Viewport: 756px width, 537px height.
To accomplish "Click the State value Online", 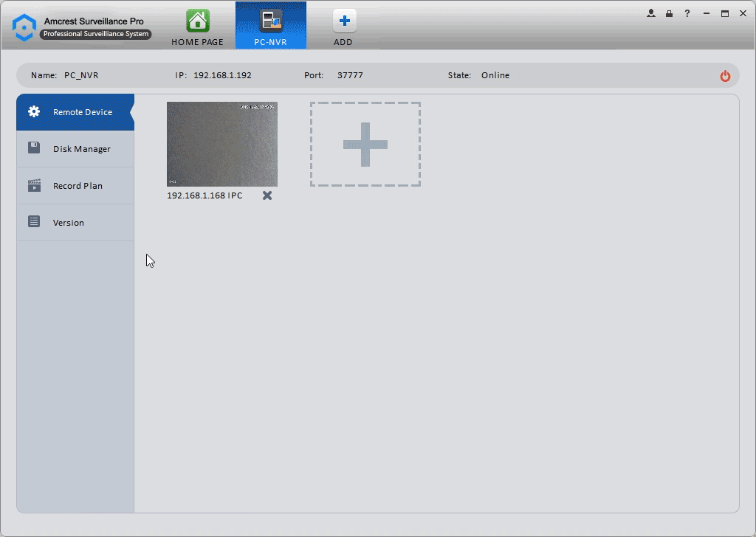I will pos(495,75).
